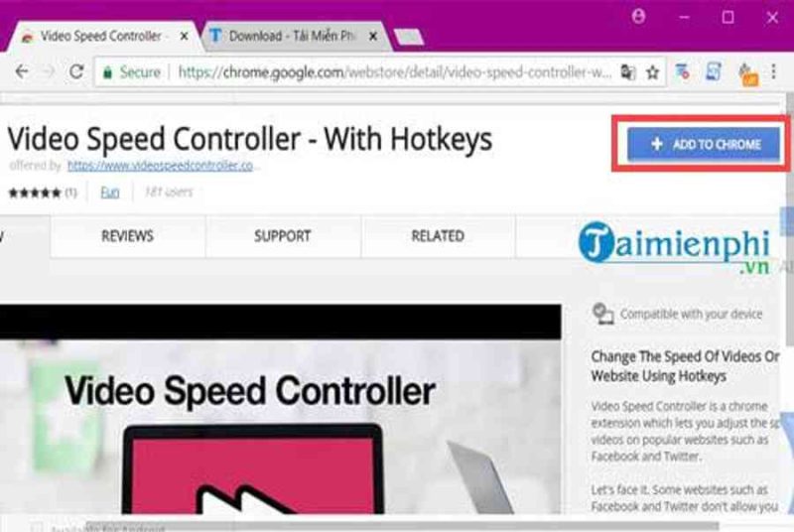Click the 'Video Speed Controller - With Hotkeys' title
794x532 pixels.
[250, 139]
